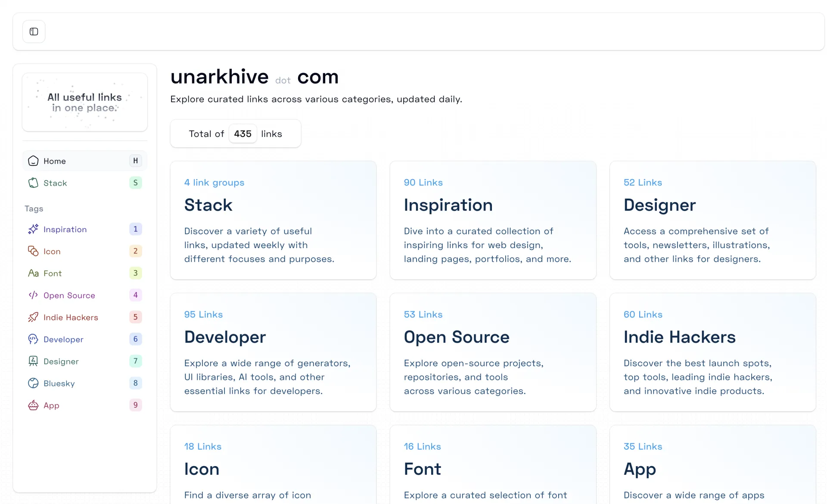Screen dimensions: 827x504
Task: Click the Icon tag shapes icon
Action: click(33, 251)
